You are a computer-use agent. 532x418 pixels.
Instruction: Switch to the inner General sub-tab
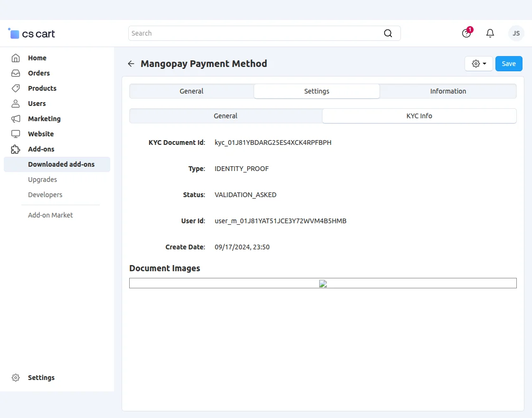[225, 116]
